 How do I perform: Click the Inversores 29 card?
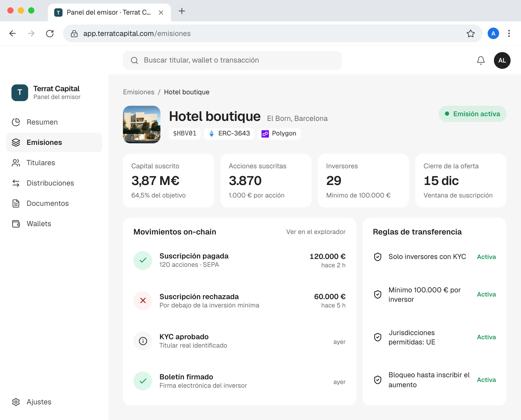[363, 181]
